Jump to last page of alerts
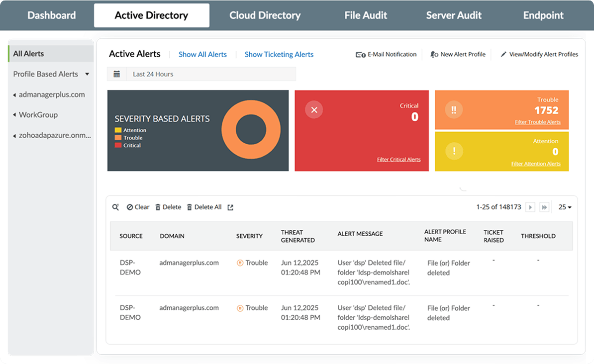 tap(544, 207)
